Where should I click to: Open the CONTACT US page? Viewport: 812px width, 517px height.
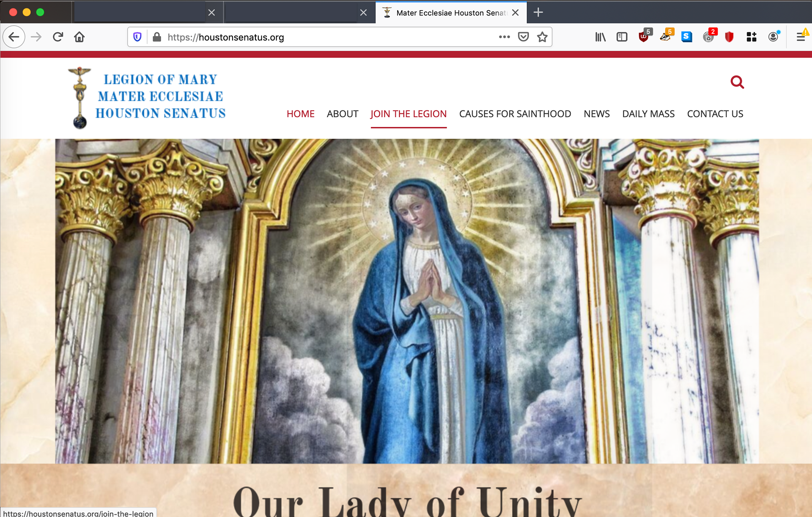[715, 114]
